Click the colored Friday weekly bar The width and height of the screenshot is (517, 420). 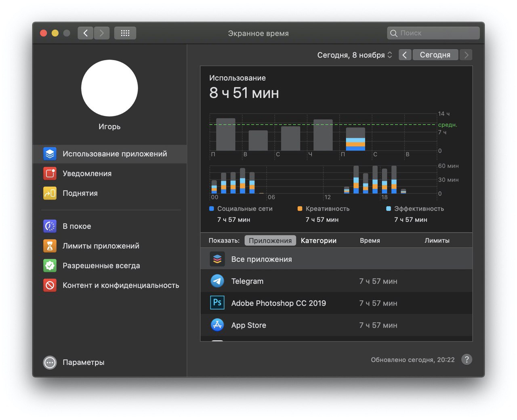pyautogui.click(x=355, y=139)
